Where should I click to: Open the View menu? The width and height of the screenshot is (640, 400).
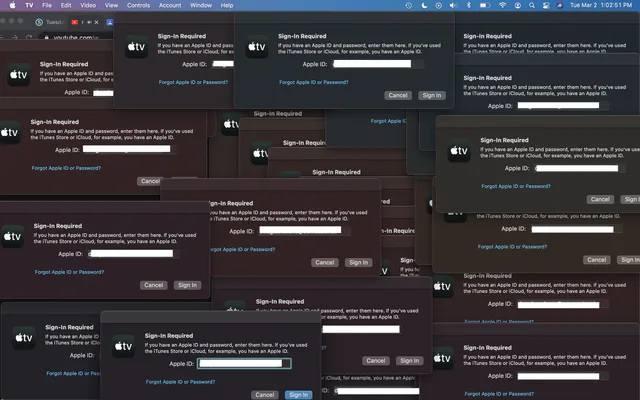pyautogui.click(x=111, y=5)
